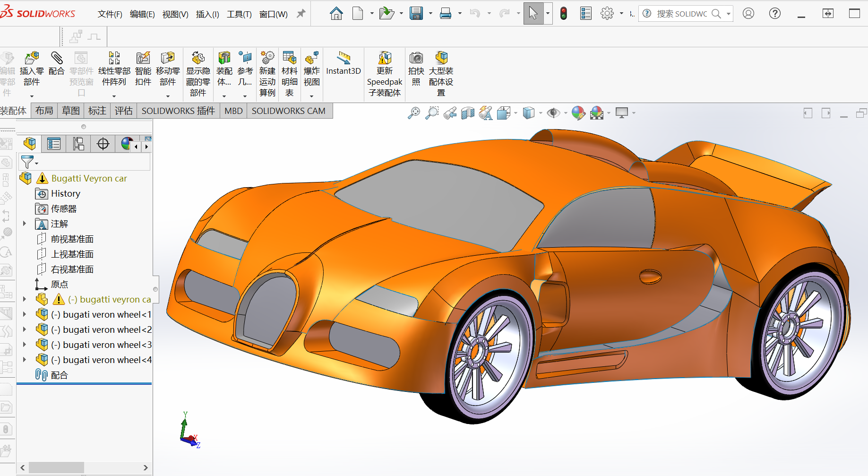
Task: Open PropertyManager tab icon
Action: click(54, 144)
